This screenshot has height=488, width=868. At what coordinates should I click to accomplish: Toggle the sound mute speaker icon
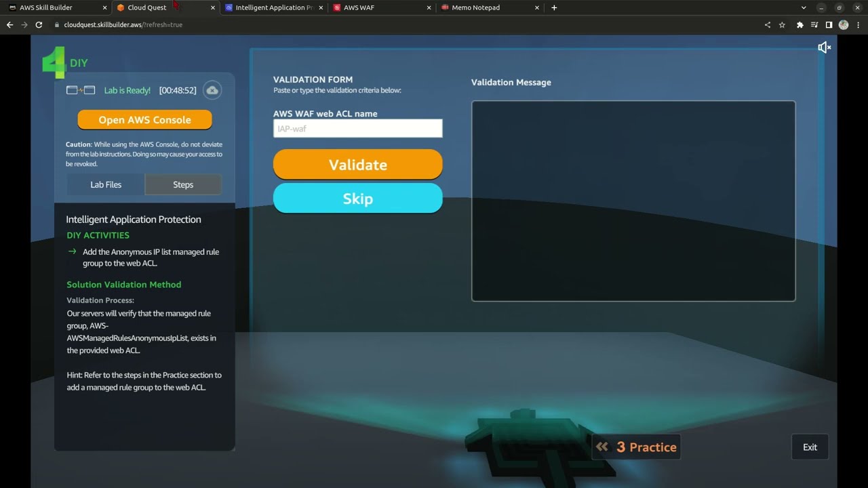tap(825, 47)
